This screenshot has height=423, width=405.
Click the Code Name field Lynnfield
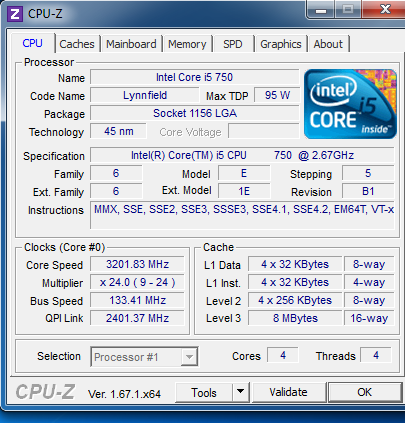click(x=145, y=95)
